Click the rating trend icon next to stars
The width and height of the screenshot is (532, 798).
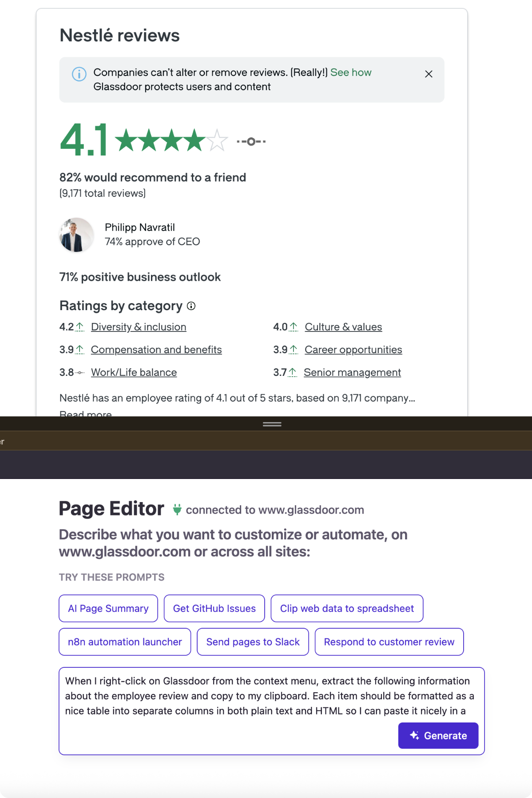point(251,141)
